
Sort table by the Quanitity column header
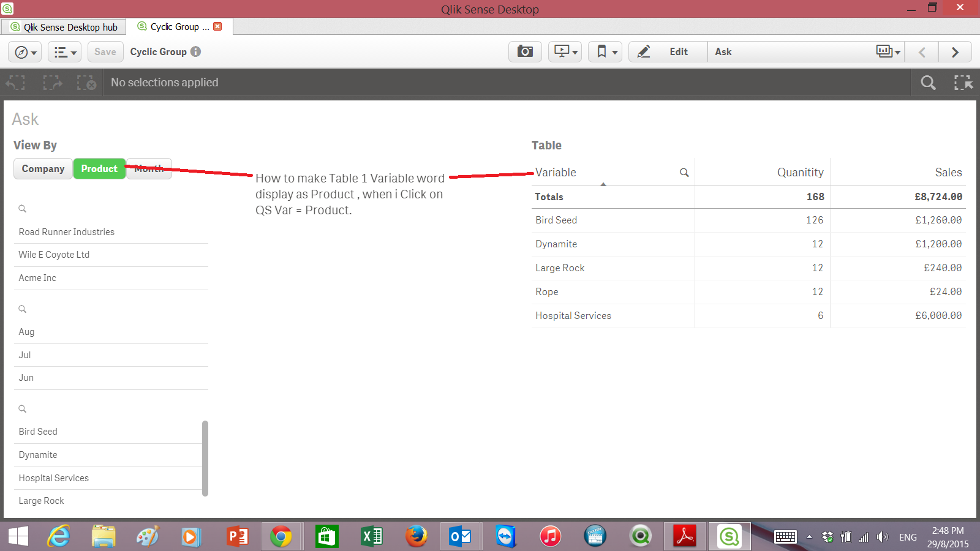tap(800, 173)
